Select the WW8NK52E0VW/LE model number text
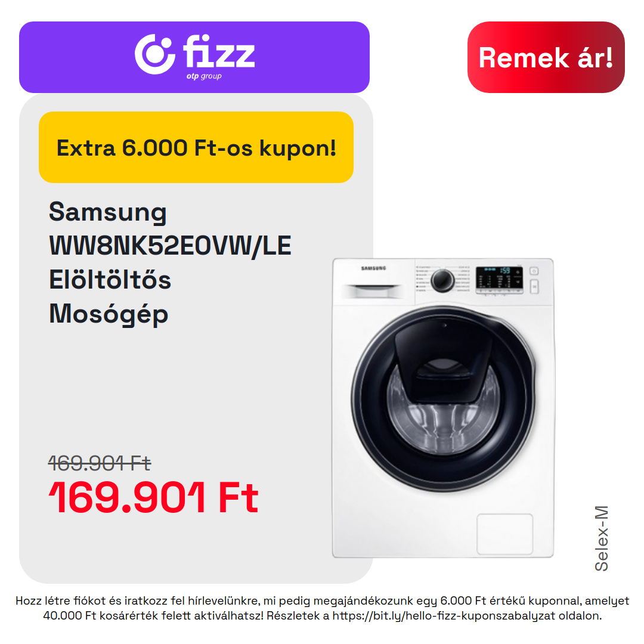The width and height of the screenshot is (644, 644). coord(170,246)
